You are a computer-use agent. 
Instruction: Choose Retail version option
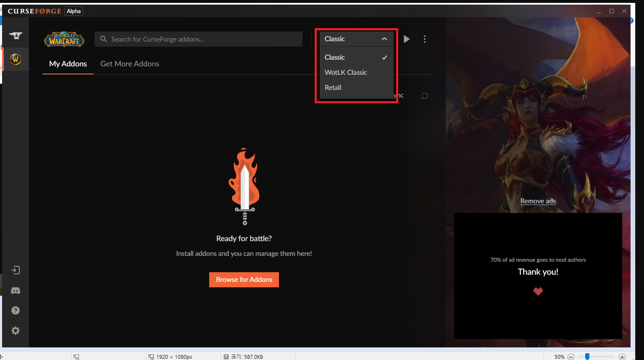coord(356,87)
